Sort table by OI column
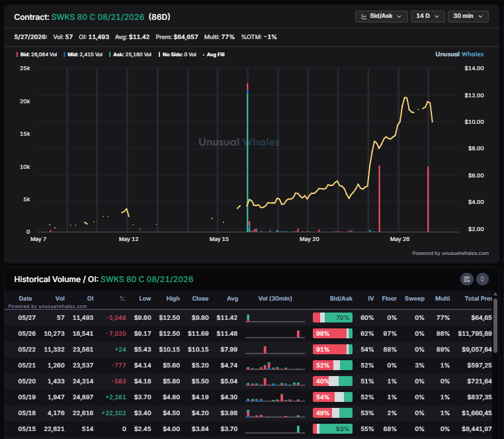 (x=91, y=299)
